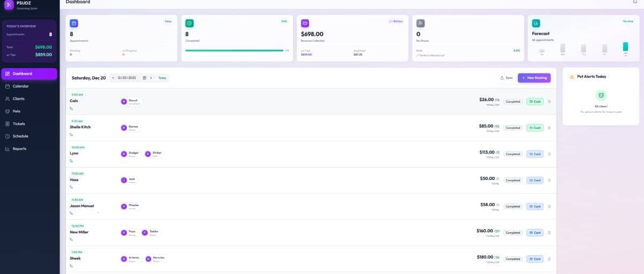
Task: Open the Calendar page in sidebar
Action: (20, 86)
